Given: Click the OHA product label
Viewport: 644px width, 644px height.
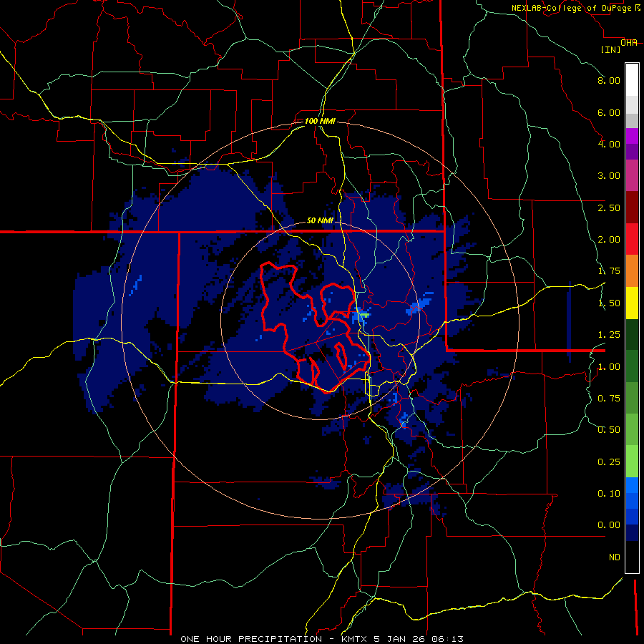Looking at the screenshot, I should [x=629, y=43].
